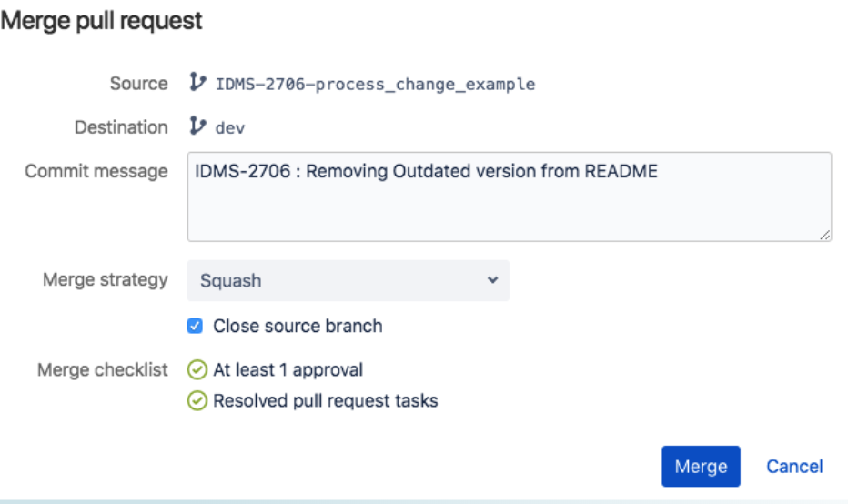Click the source branch icon

[x=197, y=83]
